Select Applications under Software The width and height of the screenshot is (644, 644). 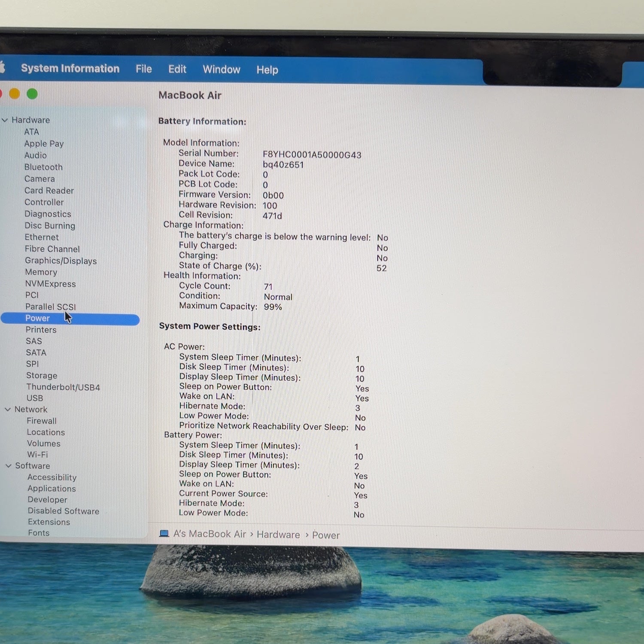(x=52, y=489)
